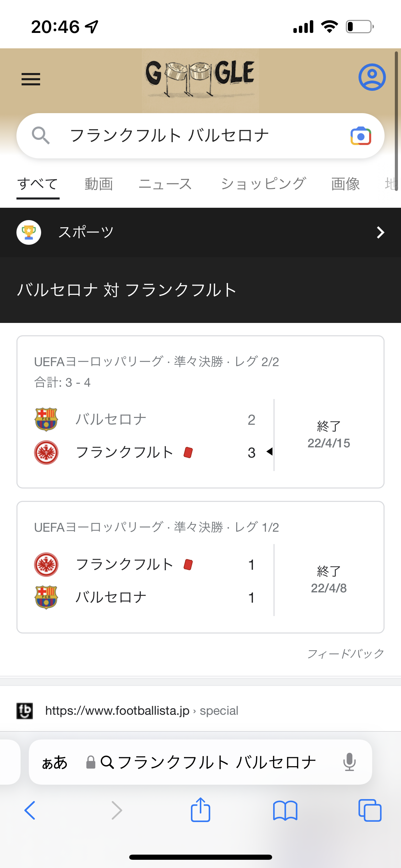Go back to previous page
Screen dimensions: 401x868
click(x=30, y=810)
